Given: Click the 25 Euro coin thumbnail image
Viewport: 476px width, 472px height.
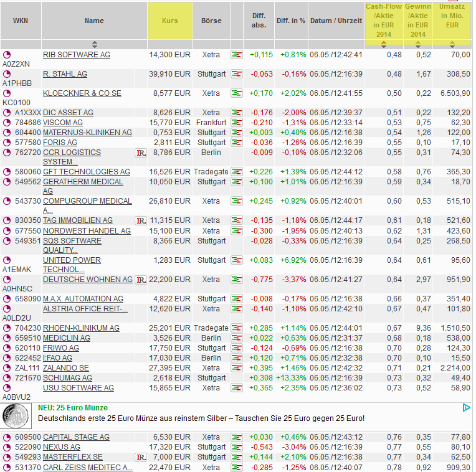Looking at the screenshot, I should (x=16, y=416).
